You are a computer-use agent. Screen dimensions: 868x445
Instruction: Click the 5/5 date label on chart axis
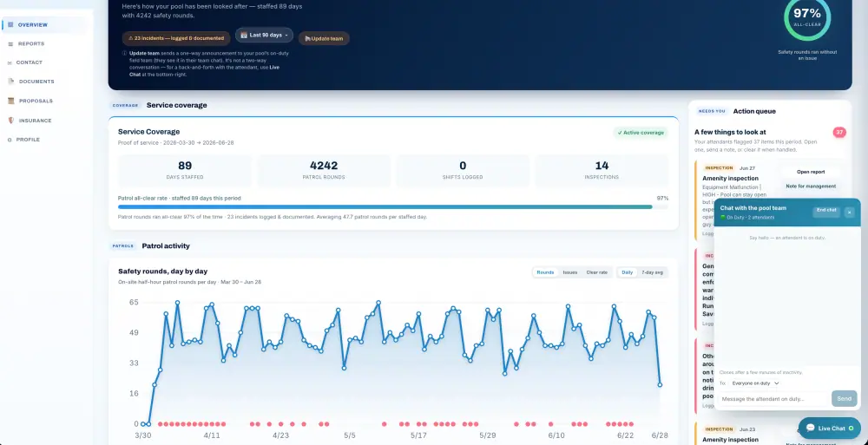point(350,435)
